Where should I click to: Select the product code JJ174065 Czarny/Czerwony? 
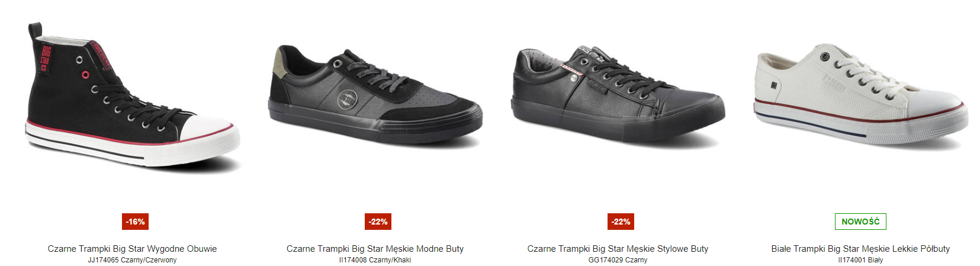133,260
